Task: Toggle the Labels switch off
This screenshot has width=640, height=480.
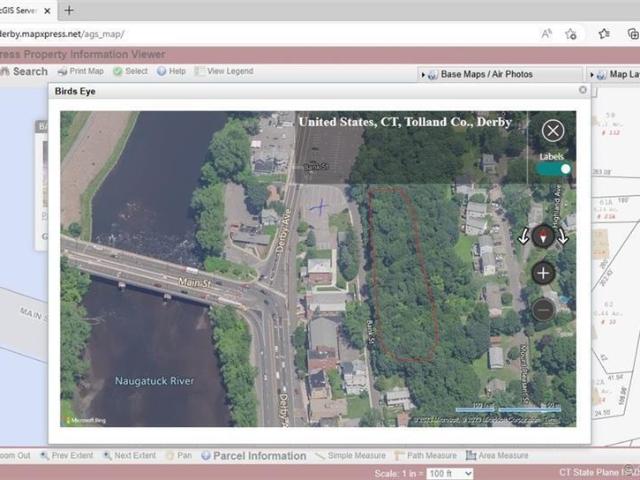Action: click(x=553, y=169)
